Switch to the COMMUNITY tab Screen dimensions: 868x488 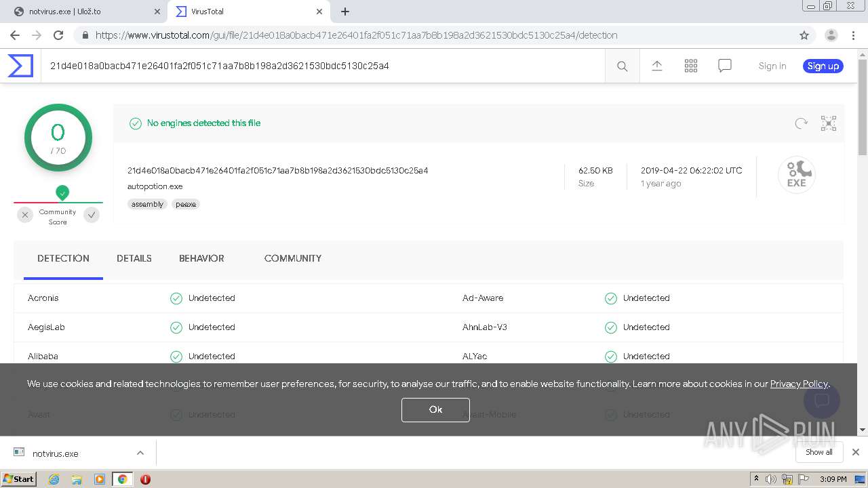coord(293,258)
